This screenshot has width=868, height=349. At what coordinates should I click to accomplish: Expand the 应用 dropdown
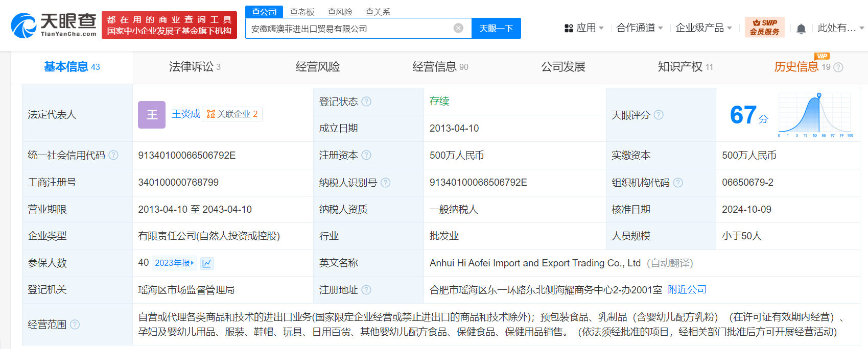tap(590, 28)
